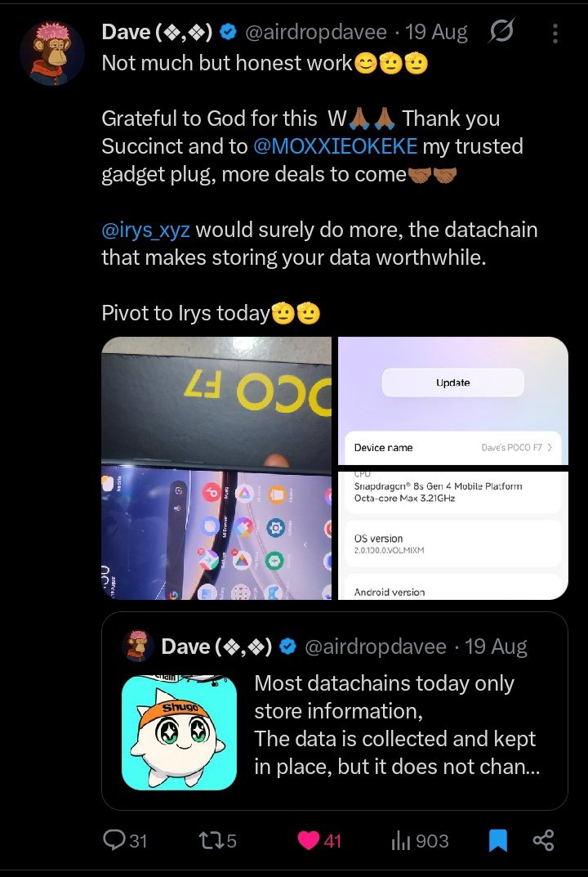Image resolution: width=588 pixels, height=877 pixels.
Task: Open the @MOXXIEOKEKE mention link
Action: [x=336, y=146]
